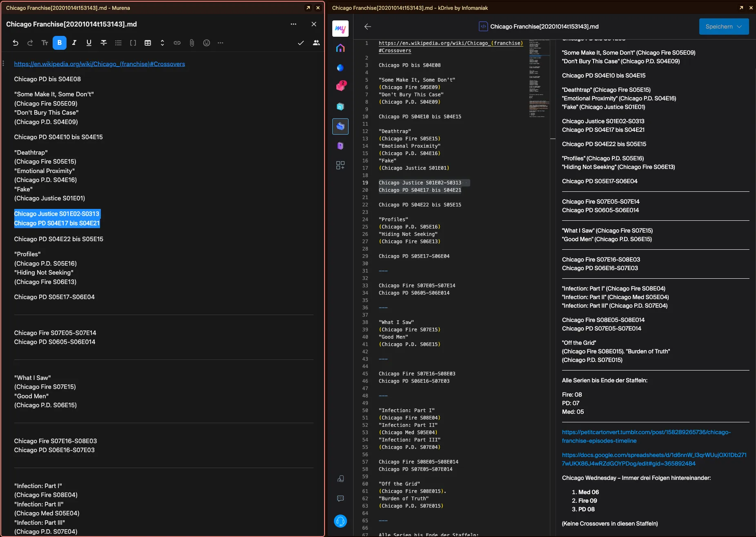The image size is (756, 537).
Task: Click line 19 in the code editor
Action: coord(420,183)
